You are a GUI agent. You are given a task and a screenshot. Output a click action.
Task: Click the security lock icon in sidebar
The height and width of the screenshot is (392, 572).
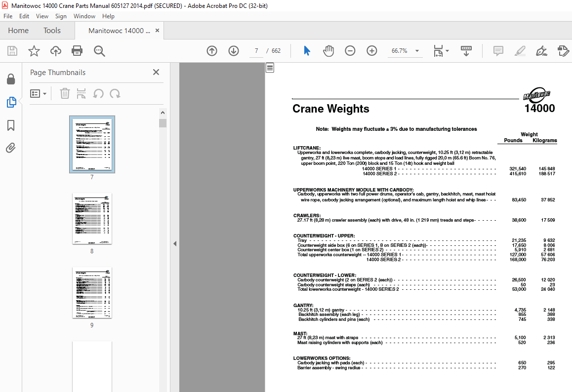11,79
